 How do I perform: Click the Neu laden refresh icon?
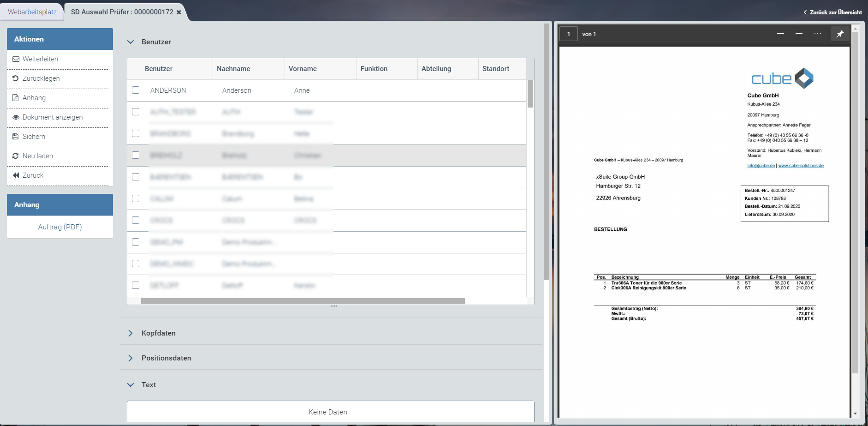[x=16, y=156]
